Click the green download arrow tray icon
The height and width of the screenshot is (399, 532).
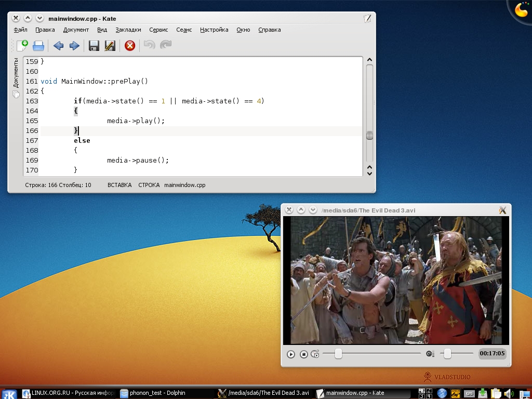[x=483, y=394]
